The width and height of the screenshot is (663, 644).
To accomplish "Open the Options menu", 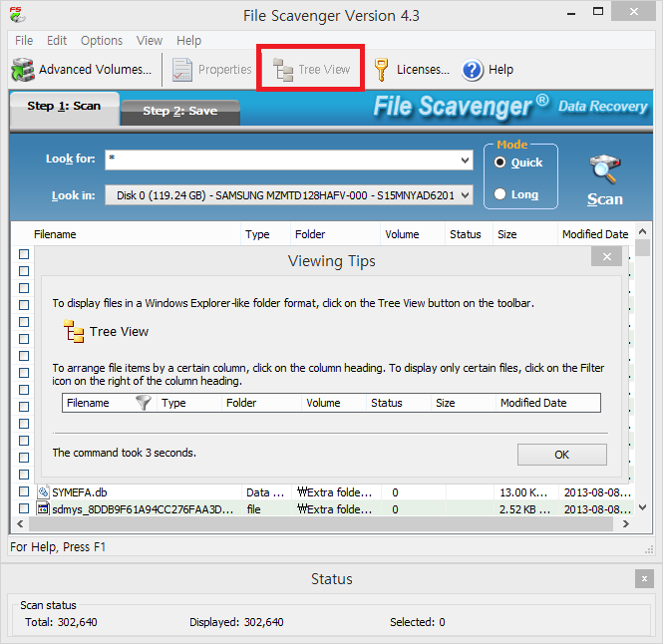I will (x=102, y=41).
